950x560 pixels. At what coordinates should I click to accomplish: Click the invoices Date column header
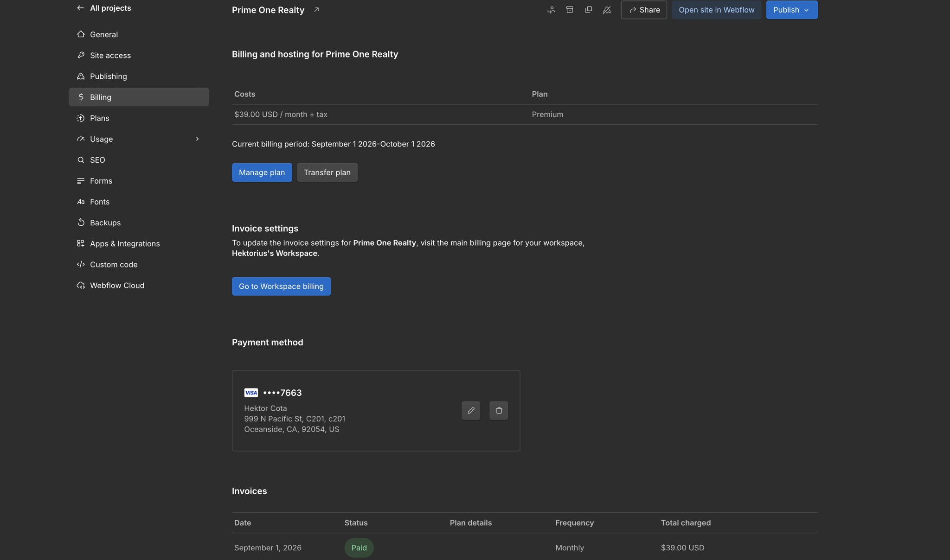coord(243,522)
